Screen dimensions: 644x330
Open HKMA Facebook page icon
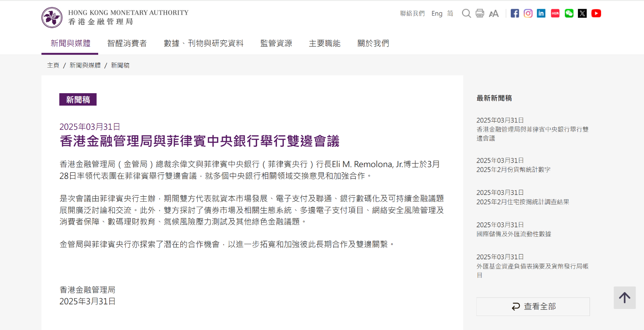pyautogui.click(x=515, y=13)
